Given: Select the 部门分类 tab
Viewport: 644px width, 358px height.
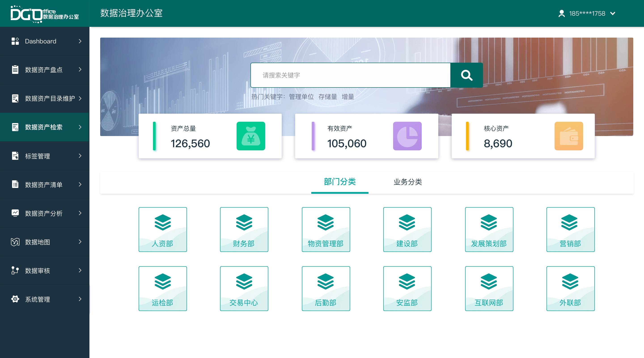Looking at the screenshot, I should pos(339,182).
